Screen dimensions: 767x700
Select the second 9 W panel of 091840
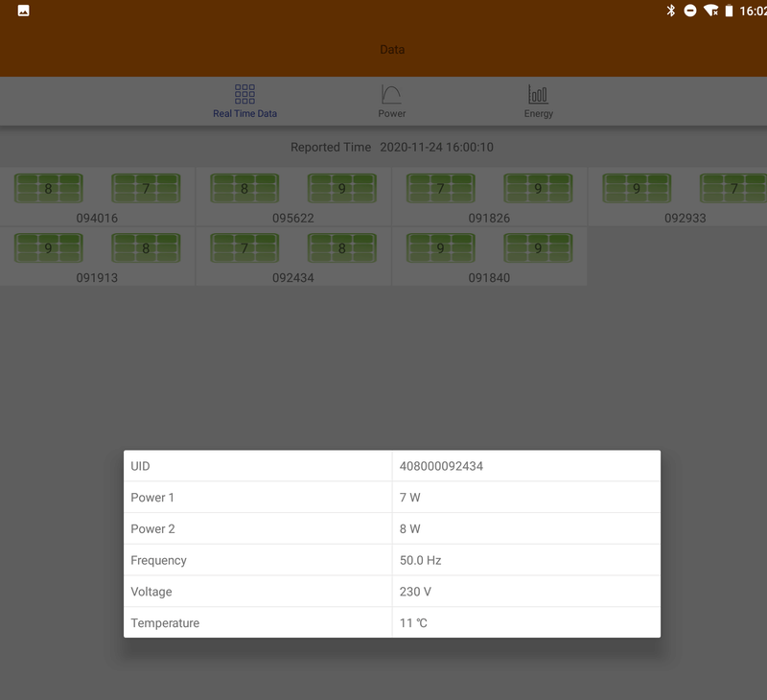538,248
